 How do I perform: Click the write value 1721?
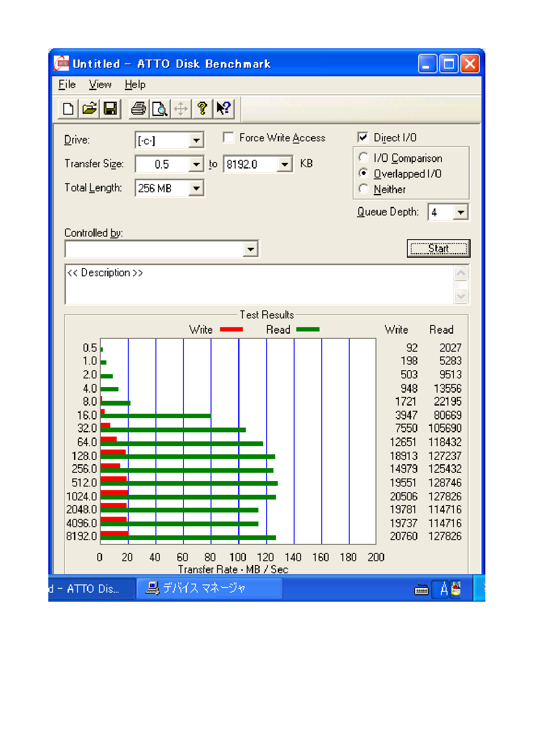[x=406, y=402]
